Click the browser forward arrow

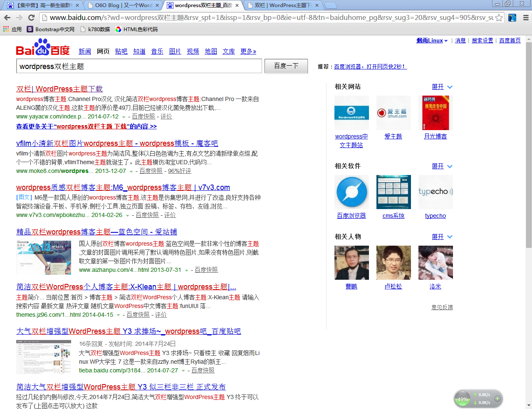click(19, 17)
